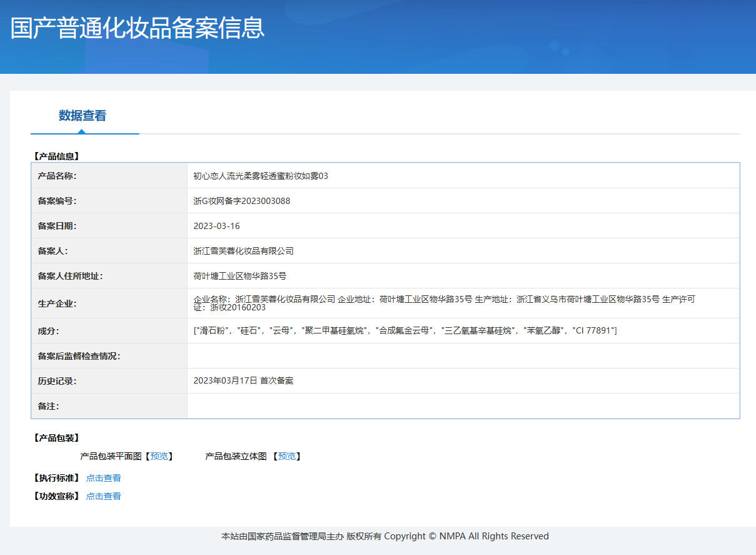Select the 备注 row label
756x555 pixels.
point(48,406)
